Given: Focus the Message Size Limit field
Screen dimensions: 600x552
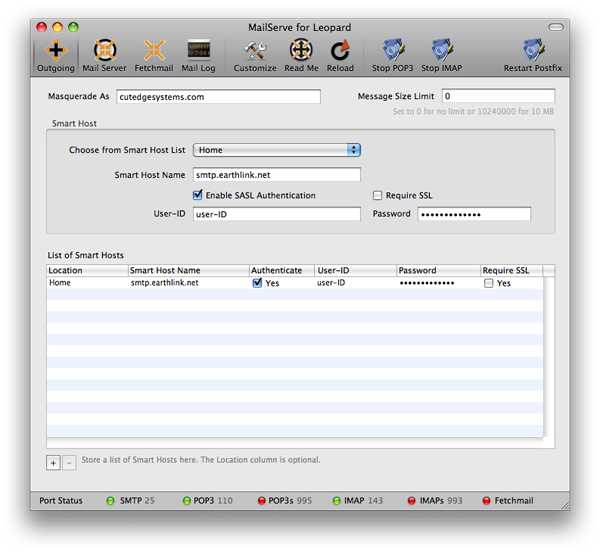Looking at the screenshot, I should (497, 96).
